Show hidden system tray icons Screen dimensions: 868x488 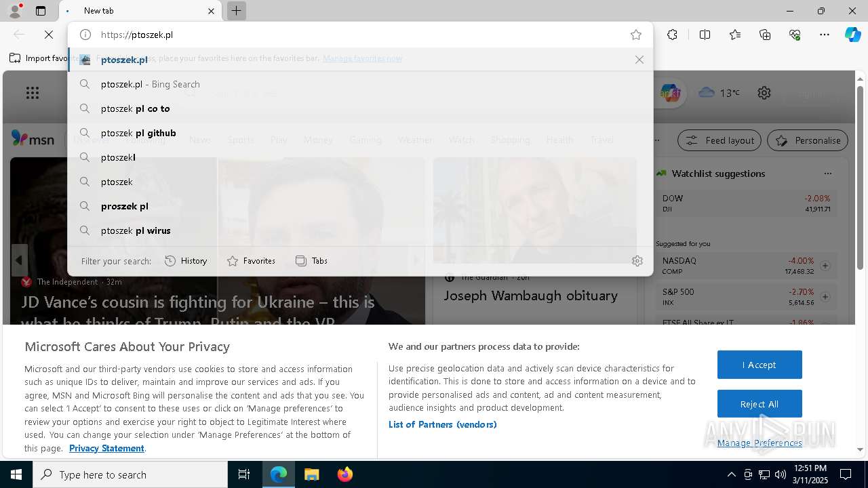tap(731, 474)
